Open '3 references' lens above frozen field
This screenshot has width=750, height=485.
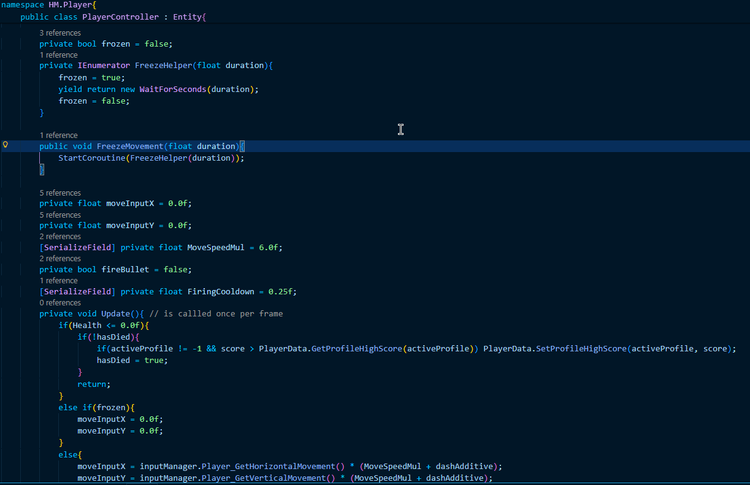tap(60, 33)
